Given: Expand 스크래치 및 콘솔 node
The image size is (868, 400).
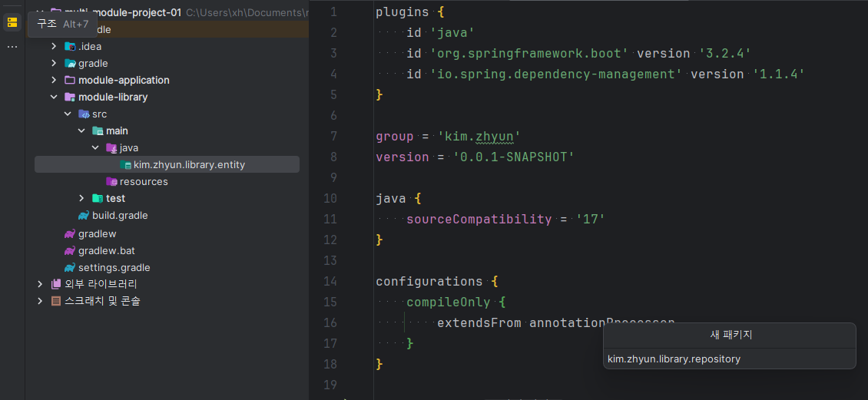Looking at the screenshot, I should point(40,301).
